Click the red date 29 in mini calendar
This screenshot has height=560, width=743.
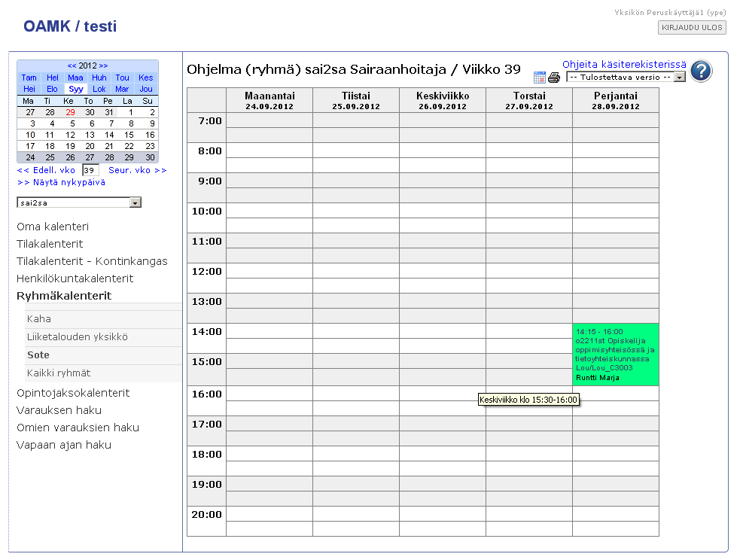tap(70, 112)
